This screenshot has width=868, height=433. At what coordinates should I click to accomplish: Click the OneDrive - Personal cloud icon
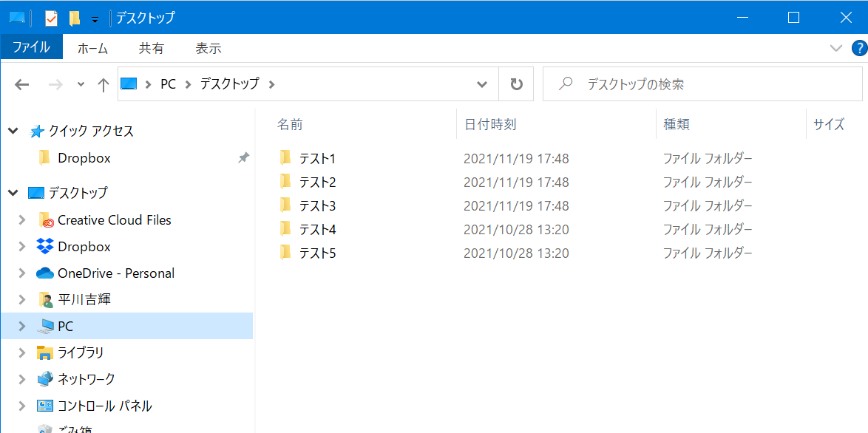coord(45,273)
